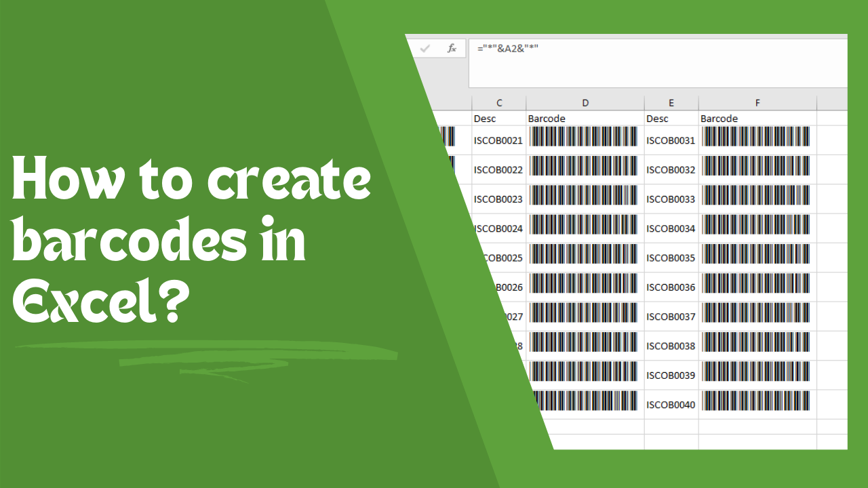Select column F header
Viewport: 868px width, 488px height.
(757, 103)
